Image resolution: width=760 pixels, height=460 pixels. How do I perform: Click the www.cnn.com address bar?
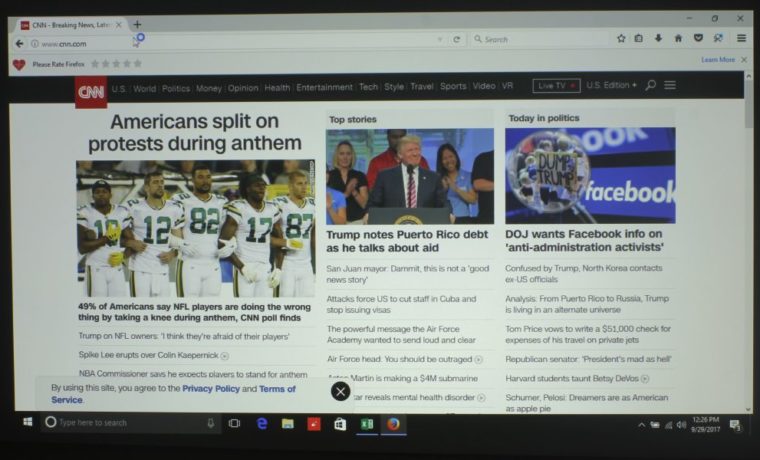tap(233, 44)
